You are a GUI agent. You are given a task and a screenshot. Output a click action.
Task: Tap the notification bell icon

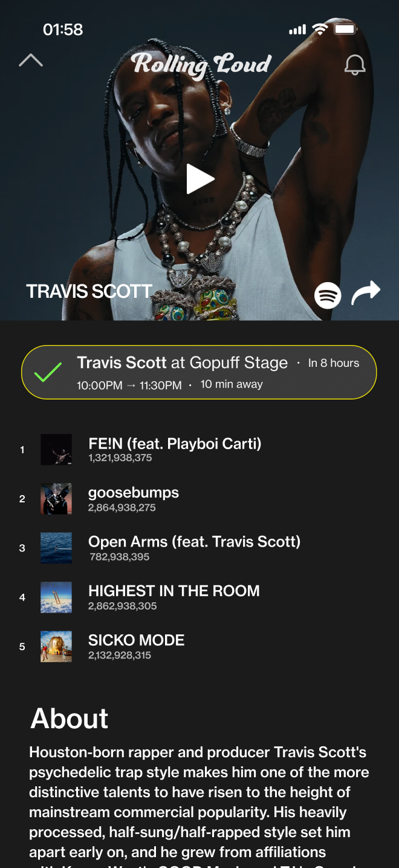pos(355,65)
